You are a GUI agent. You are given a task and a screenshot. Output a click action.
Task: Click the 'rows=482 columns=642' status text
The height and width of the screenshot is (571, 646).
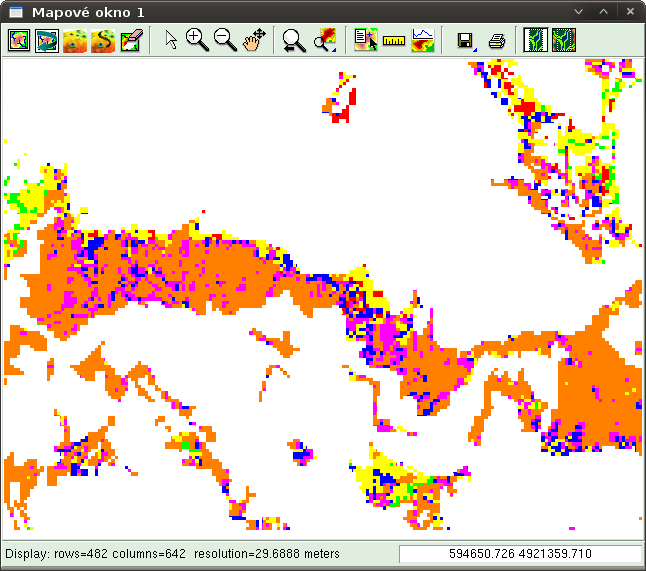[120, 554]
